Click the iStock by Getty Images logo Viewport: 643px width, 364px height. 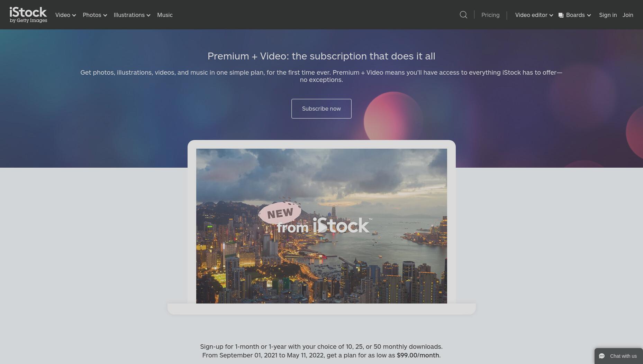coord(28,15)
